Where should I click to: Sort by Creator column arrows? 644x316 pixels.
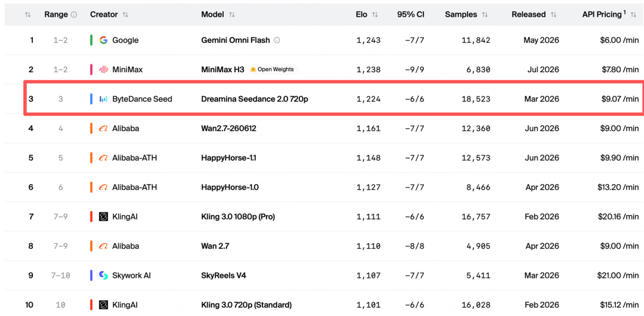pos(125,15)
